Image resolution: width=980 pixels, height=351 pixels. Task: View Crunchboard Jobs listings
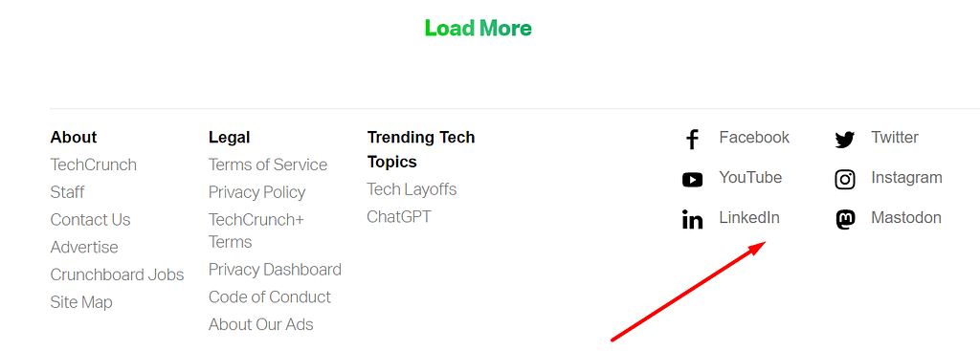(x=118, y=274)
